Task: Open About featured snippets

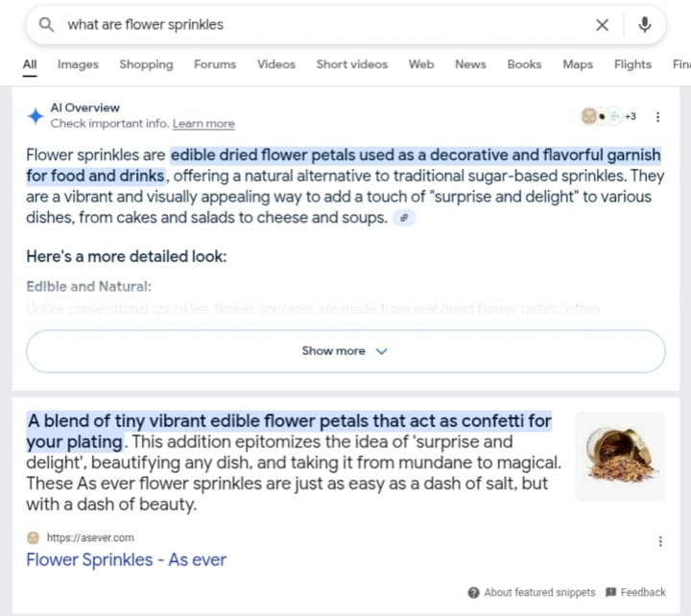Action: 532,592
